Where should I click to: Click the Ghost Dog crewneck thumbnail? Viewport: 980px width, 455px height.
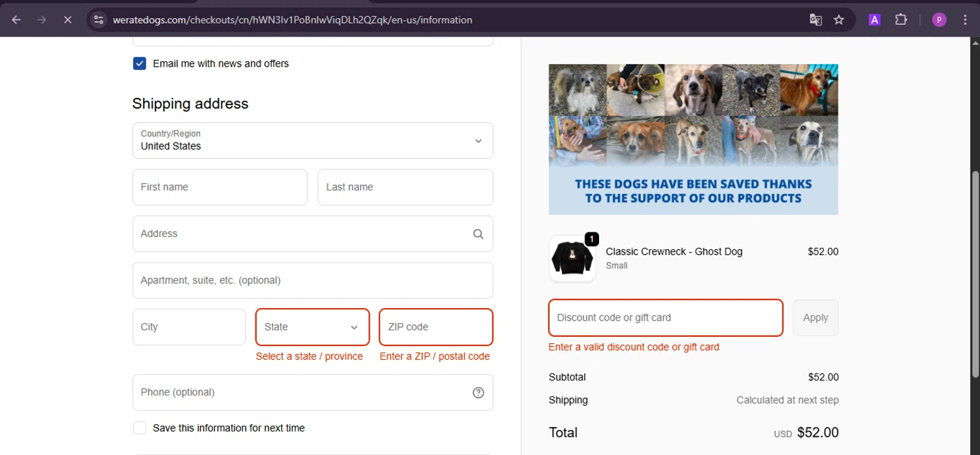[x=572, y=259]
